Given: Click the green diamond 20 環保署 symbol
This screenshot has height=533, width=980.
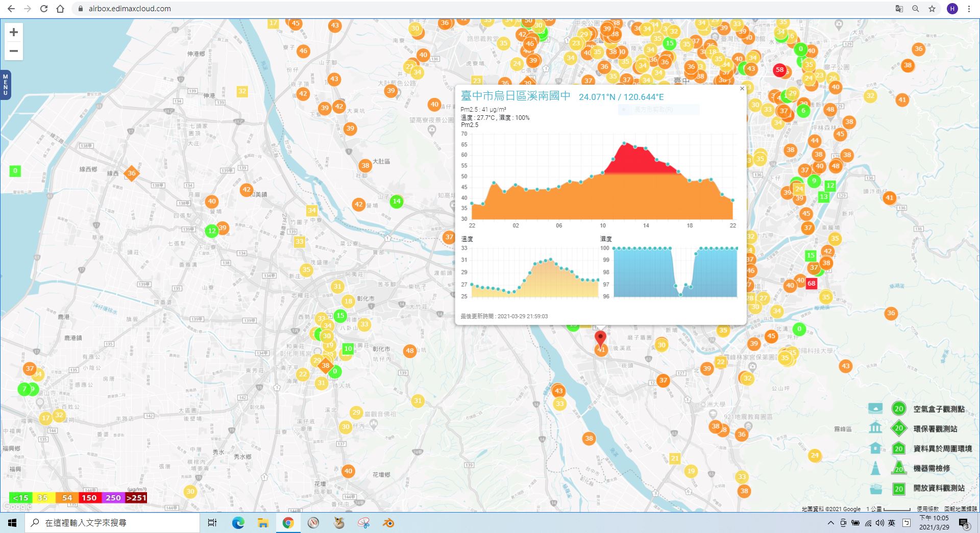Looking at the screenshot, I should pos(899,428).
